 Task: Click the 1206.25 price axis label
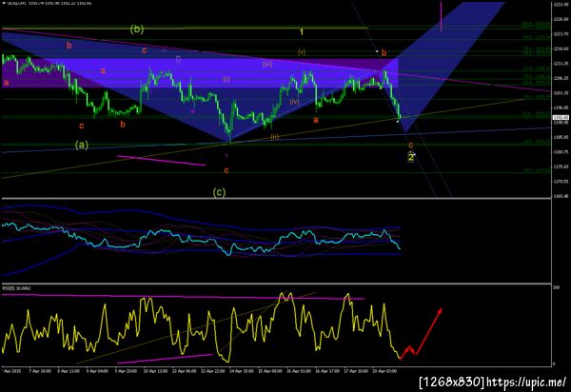(x=561, y=78)
